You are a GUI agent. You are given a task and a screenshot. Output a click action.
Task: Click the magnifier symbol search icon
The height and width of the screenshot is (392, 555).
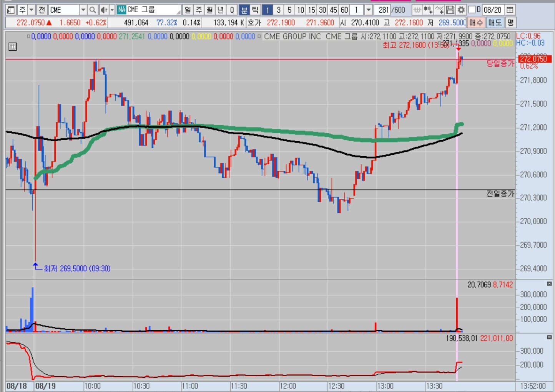(x=92, y=10)
